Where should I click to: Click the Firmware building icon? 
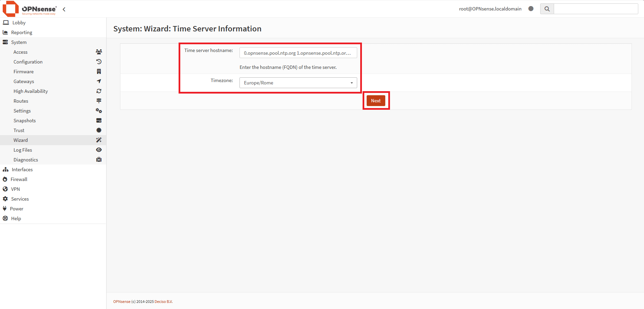(x=99, y=72)
